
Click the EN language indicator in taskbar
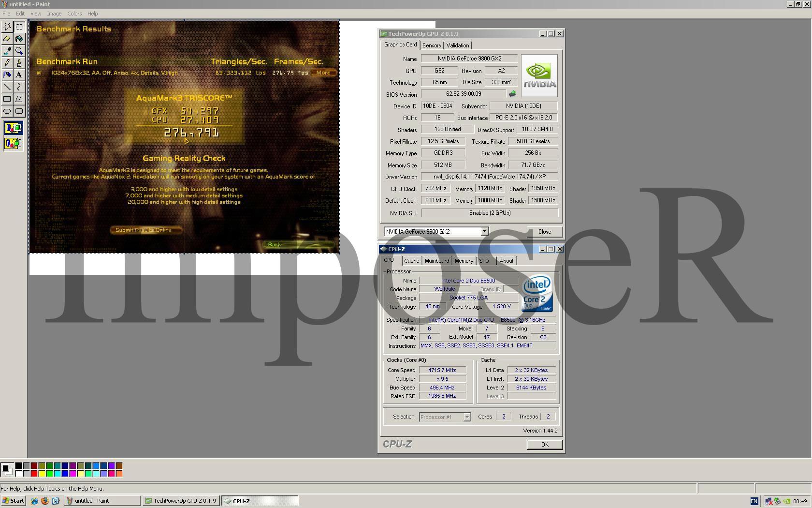754,501
